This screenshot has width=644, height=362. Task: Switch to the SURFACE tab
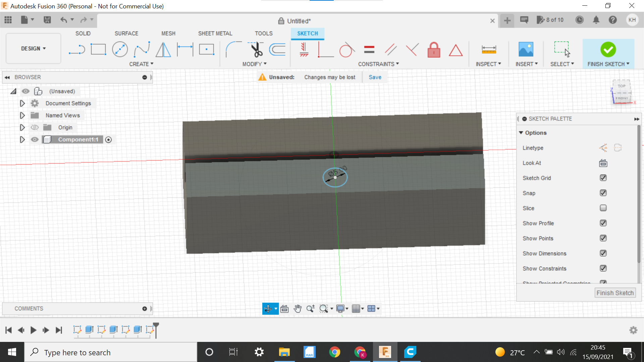(126, 34)
